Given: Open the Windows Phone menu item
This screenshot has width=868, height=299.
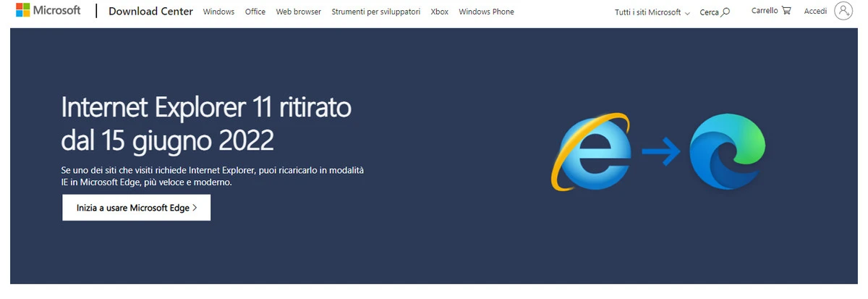Looking at the screenshot, I should (x=486, y=12).
